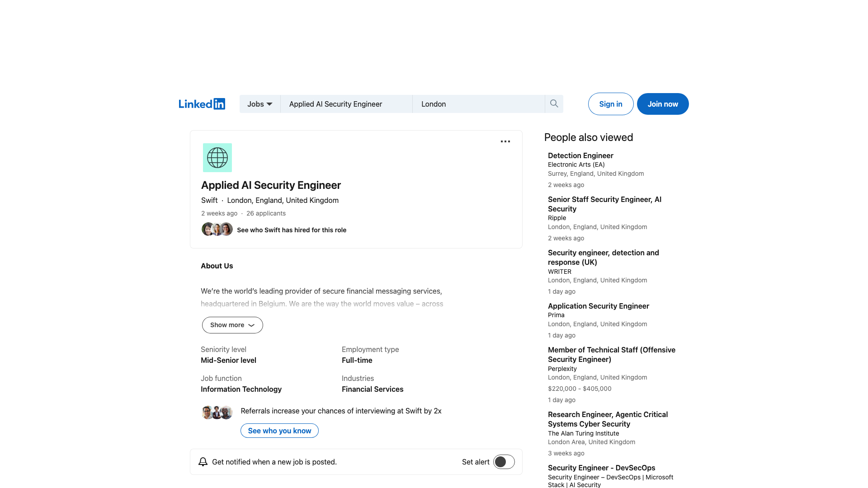The image size is (868, 488).
Task: Expand description with Show more
Action: point(232,325)
